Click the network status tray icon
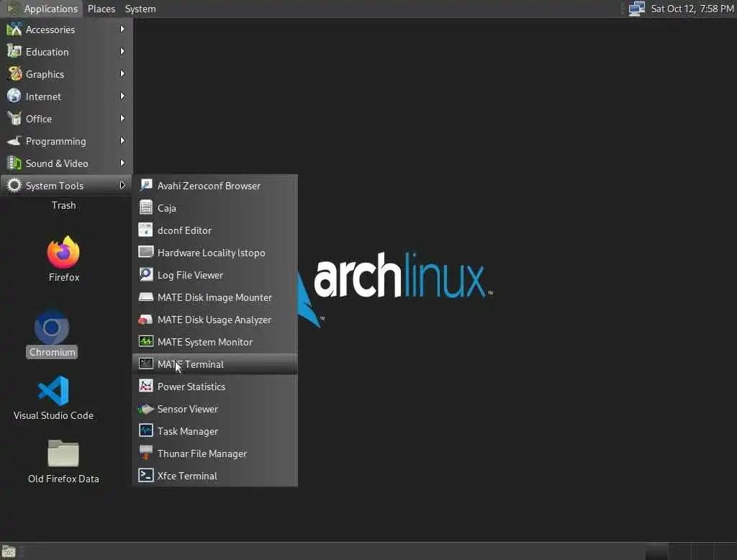Image resolution: width=737 pixels, height=560 pixels. pyautogui.click(x=636, y=9)
